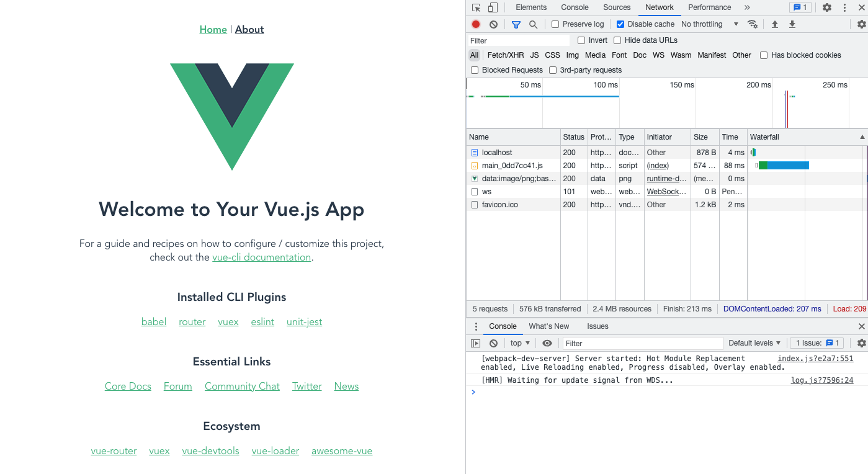Toggle the network filter funnel icon

[516, 24]
